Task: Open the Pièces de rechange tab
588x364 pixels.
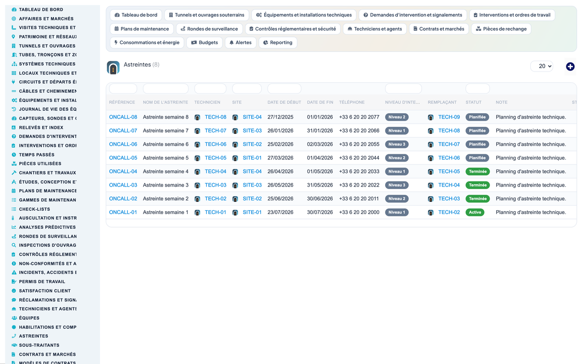Action: (x=501, y=29)
